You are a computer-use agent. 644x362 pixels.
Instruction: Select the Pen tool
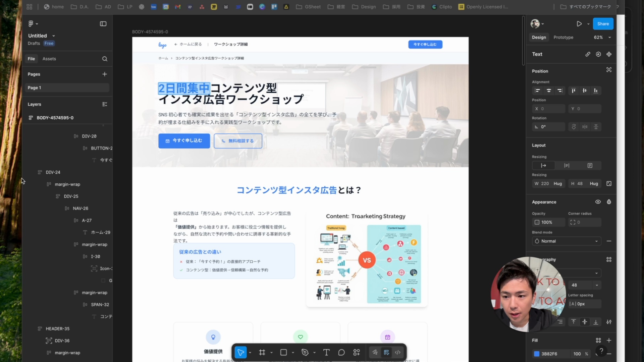pyautogui.click(x=305, y=352)
